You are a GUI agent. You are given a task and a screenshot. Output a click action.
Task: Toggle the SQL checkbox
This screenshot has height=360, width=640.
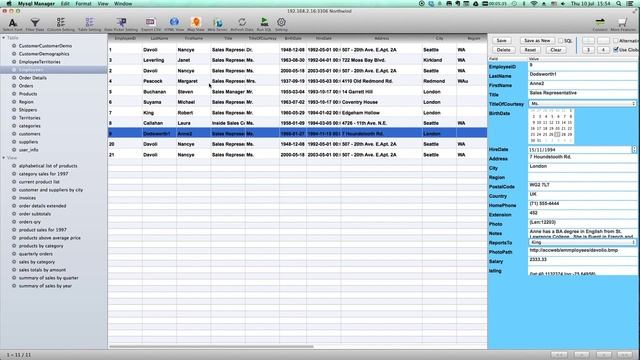pyautogui.click(x=560, y=40)
